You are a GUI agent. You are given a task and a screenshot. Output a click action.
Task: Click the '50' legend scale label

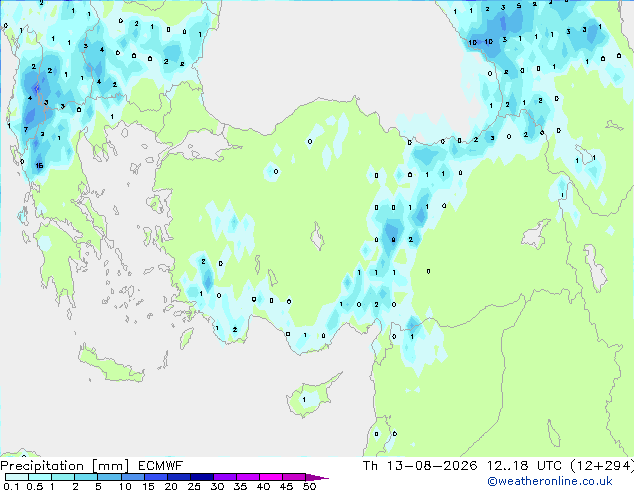click(x=309, y=486)
